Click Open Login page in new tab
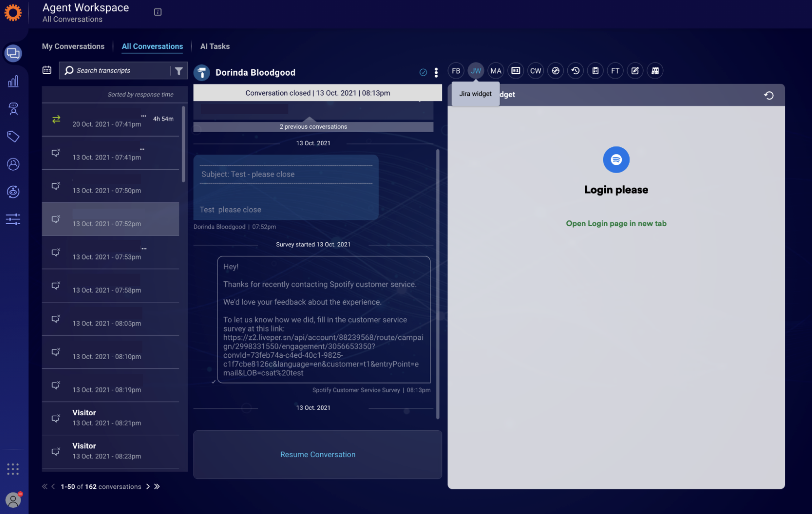Image resolution: width=812 pixels, height=514 pixels. pyautogui.click(x=616, y=223)
